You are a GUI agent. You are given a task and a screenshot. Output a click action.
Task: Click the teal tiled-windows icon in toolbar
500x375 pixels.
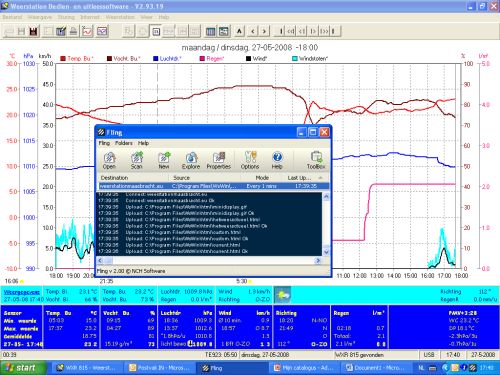pyautogui.click(x=224, y=32)
